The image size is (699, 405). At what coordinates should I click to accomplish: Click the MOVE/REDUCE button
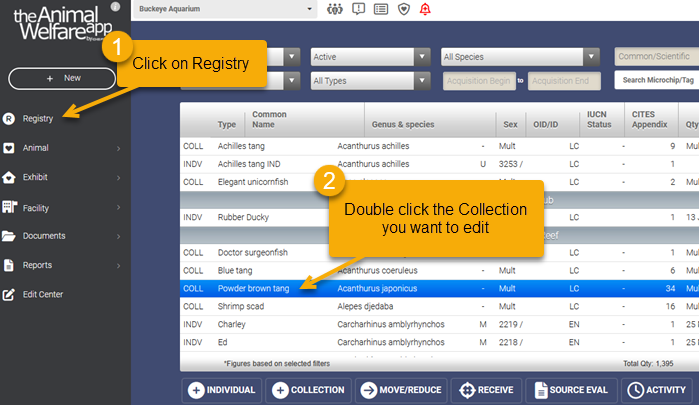402,390
